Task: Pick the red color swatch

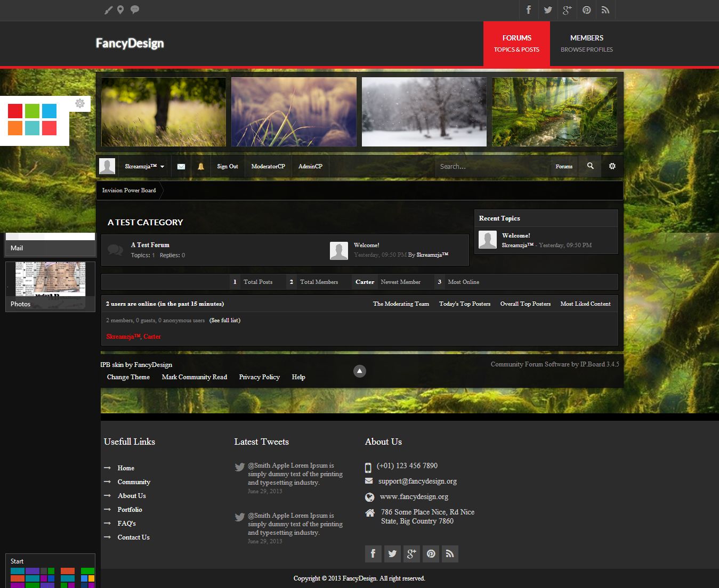Action: pyautogui.click(x=15, y=111)
